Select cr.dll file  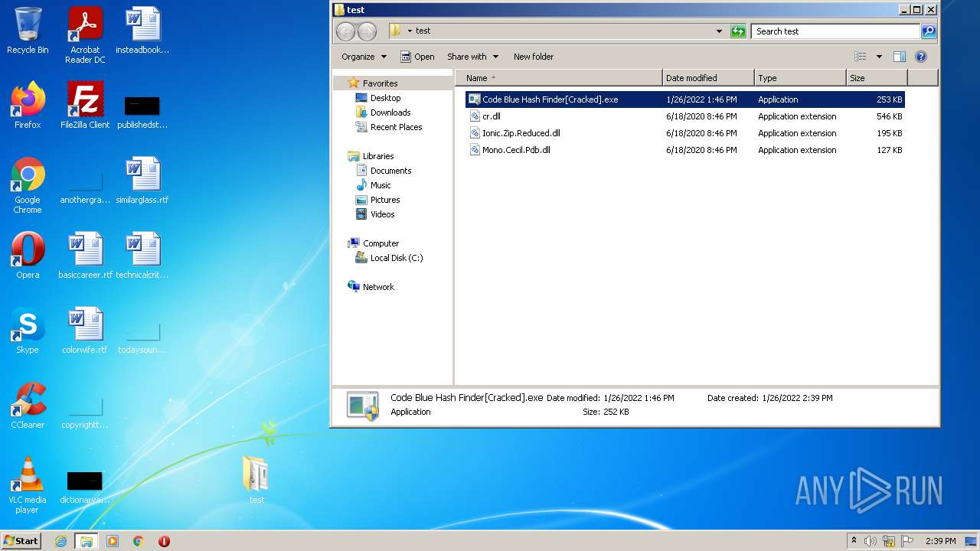click(685, 116)
